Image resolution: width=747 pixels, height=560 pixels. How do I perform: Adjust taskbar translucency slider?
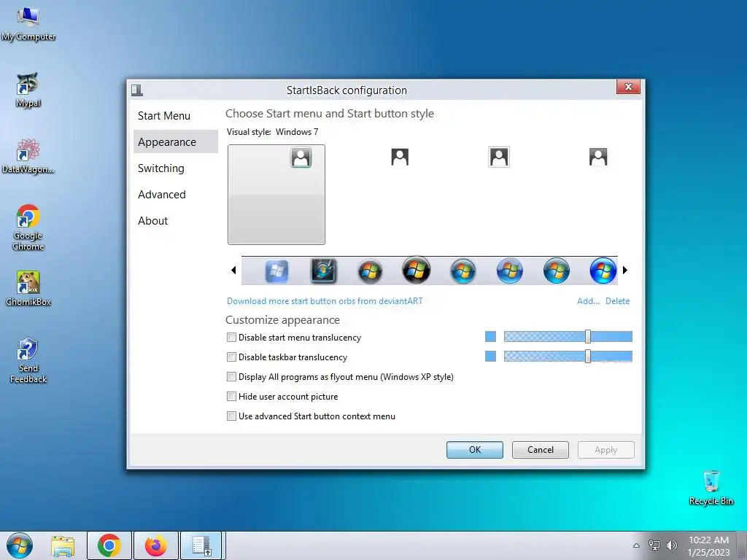pos(588,356)
